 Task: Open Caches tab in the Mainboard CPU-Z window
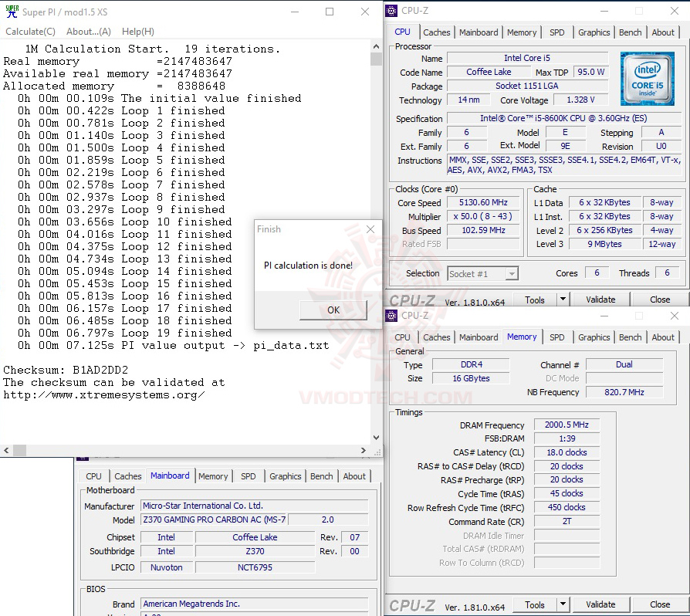coord(127,476)
